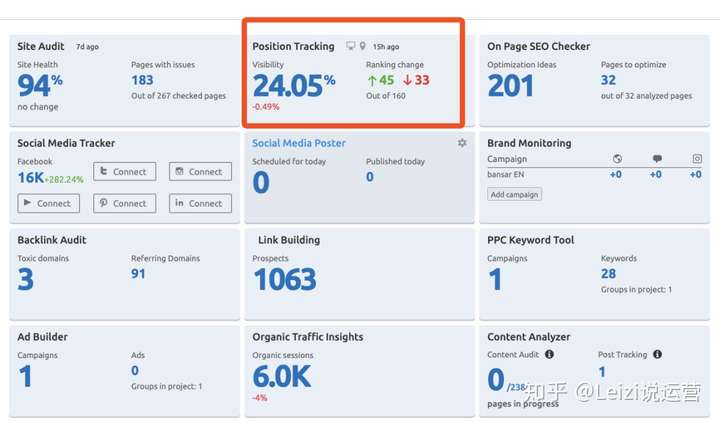Open the Content Analyzer widget title
This screenshot has width=720, height=422.
click(529, 337)
